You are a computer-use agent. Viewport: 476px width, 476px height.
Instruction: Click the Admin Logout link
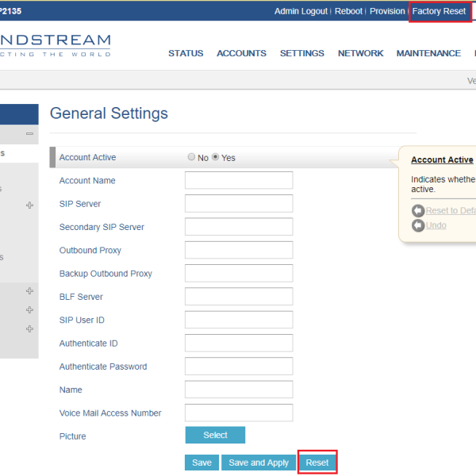[301, 12]
